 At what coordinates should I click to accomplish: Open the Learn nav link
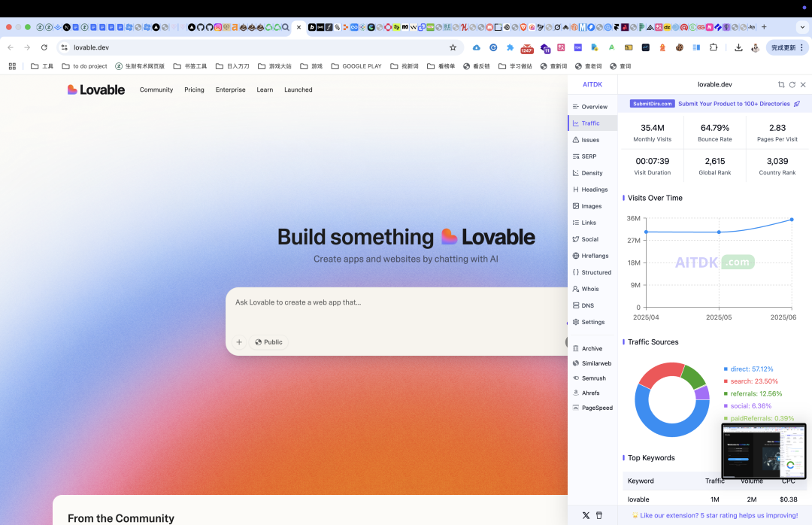click(265, 90)
